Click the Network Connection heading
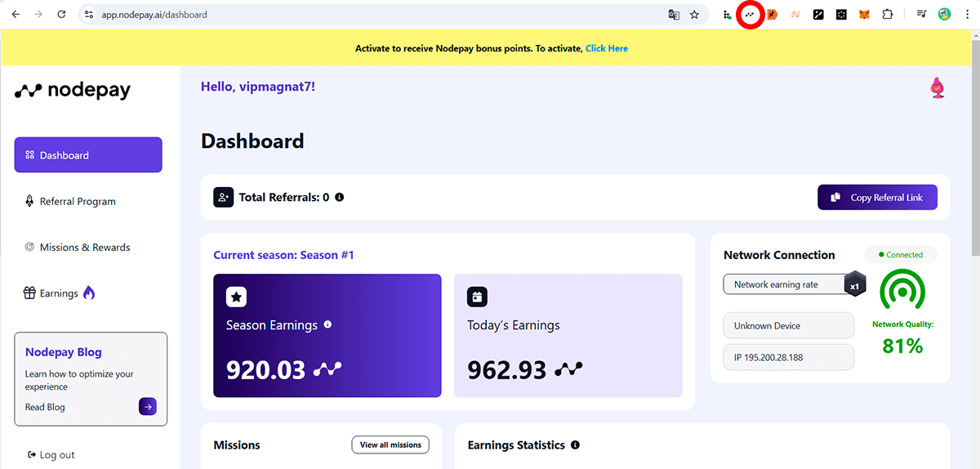 (x=779, y=255)
